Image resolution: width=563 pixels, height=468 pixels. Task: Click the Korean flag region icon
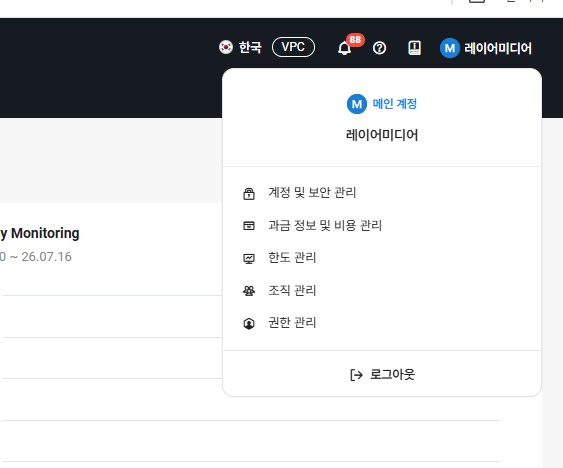click(226, 47)
